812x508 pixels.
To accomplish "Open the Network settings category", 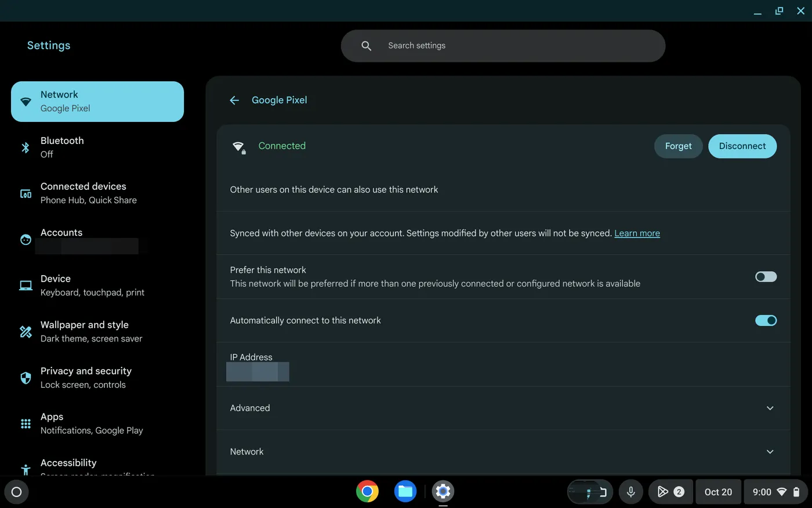I will (97, 102).
